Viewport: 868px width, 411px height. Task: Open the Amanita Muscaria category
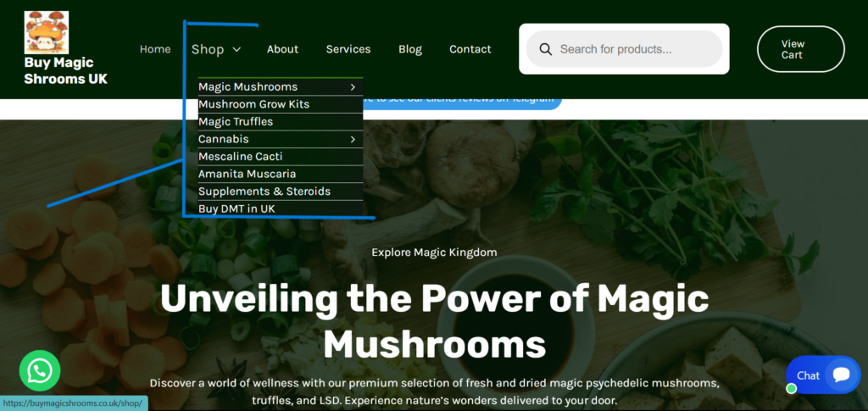(x=247, y=174)
